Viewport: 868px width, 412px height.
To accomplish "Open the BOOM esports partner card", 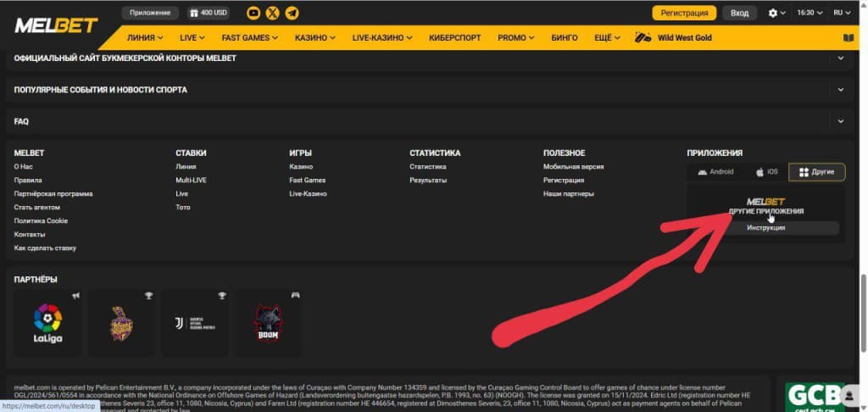I will click(269, 323).
